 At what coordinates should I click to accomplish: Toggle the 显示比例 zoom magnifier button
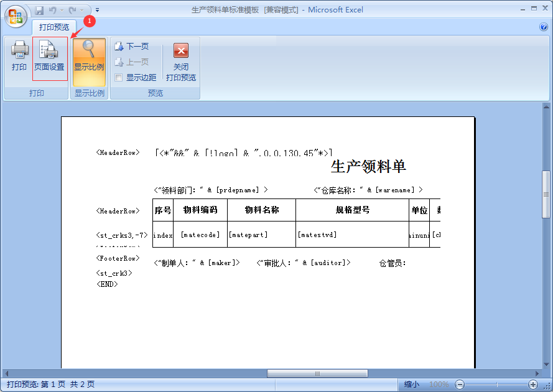click(89, 62)
